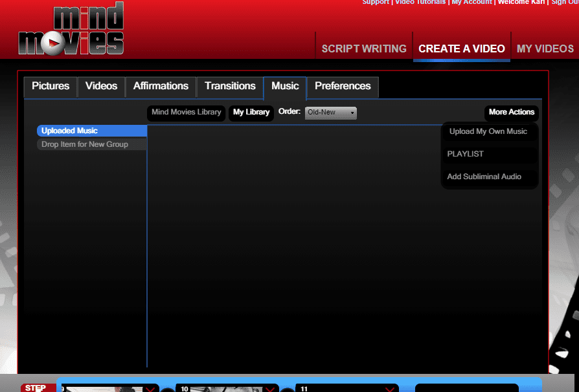This screenshot has height=392, width=579.
Task: Open the More Actions menu
Action: 512,112
